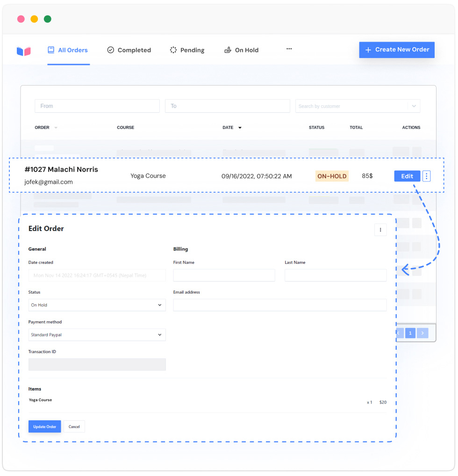Screen dimensions: 458x476
Task: Open the three-dot overflow menu in navigation
Action: click(x=289, y=49)
